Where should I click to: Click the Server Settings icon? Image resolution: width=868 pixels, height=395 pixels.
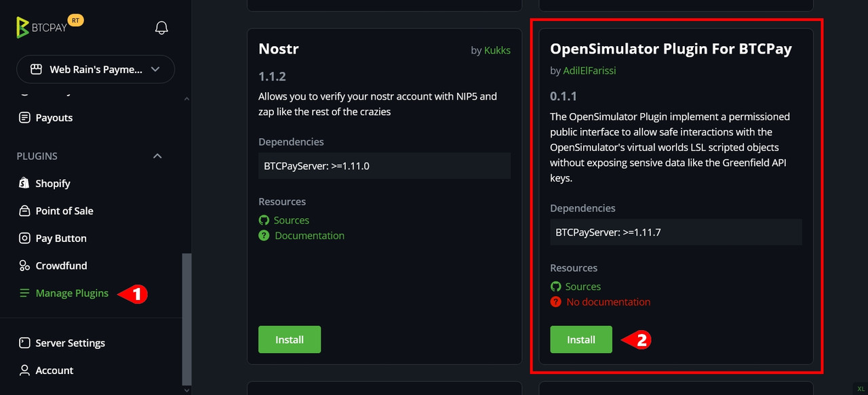[x=24, y=343]
